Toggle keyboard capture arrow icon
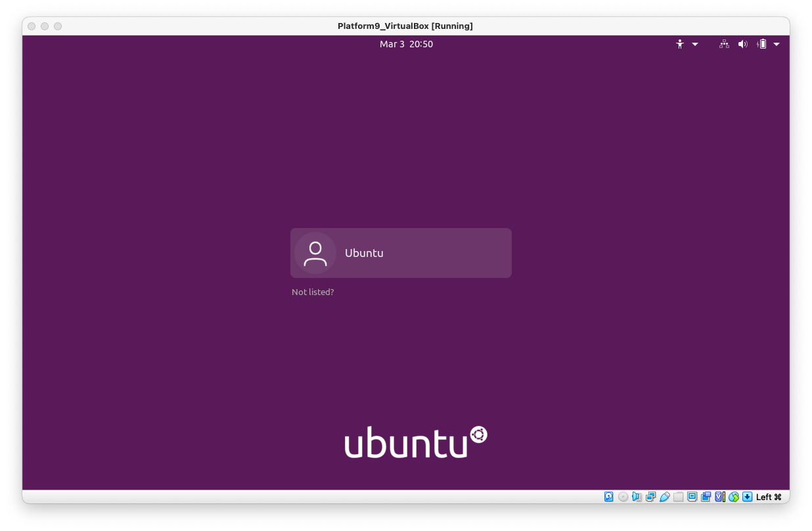The image size is (812, 531). pyautogui.click(x=748, y=497)
